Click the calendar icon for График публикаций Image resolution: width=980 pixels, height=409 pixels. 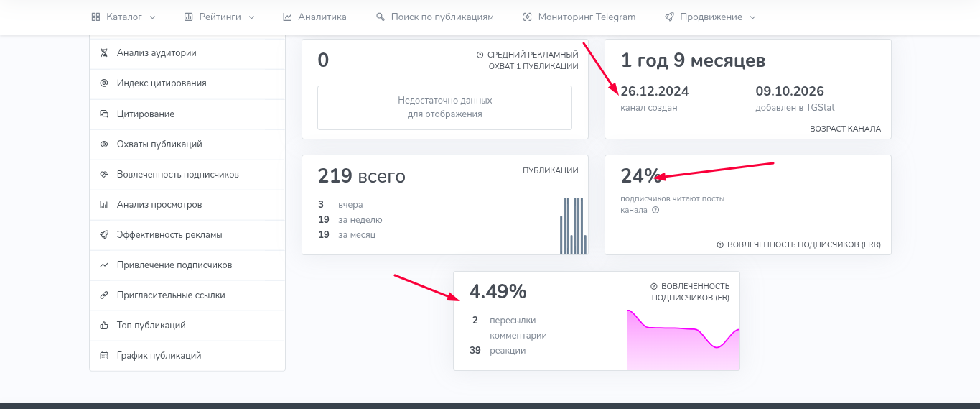click(x=103, y=355)
